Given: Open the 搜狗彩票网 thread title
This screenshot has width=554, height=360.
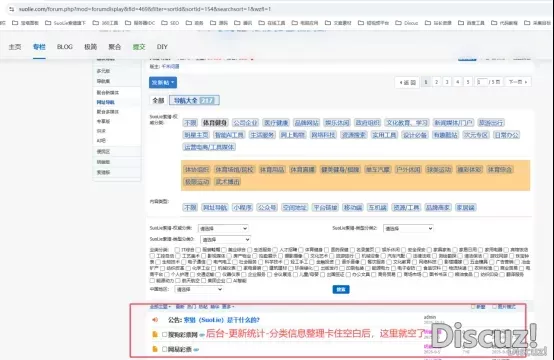Looking at the screenshot, I should [182, 335].
